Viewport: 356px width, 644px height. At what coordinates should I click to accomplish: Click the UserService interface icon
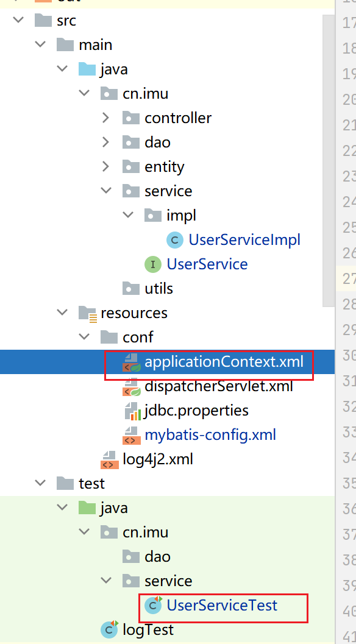(153, 264)
